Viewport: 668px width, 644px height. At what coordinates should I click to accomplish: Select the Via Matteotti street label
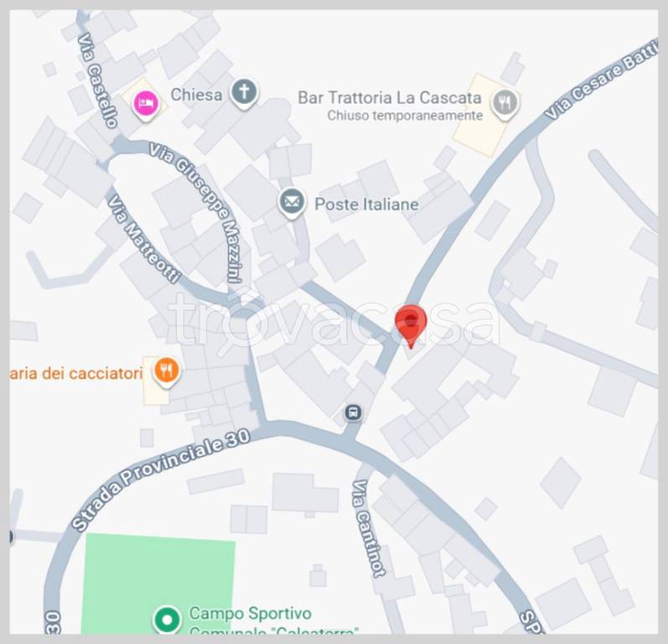pos(143,240)
